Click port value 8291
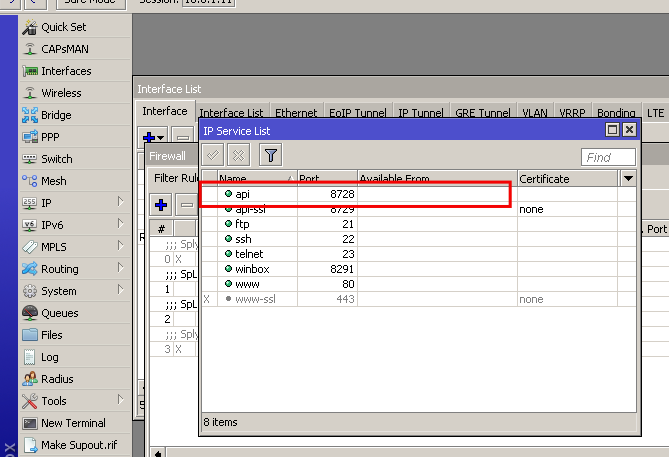This screenshot has width=669, height=457. click(x=342, y=269)
